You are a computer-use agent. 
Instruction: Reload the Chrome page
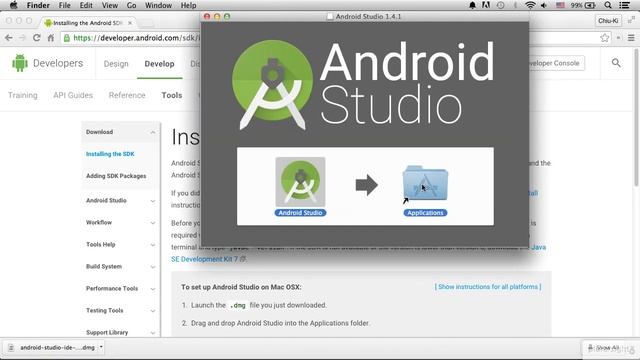coord(37,38)
